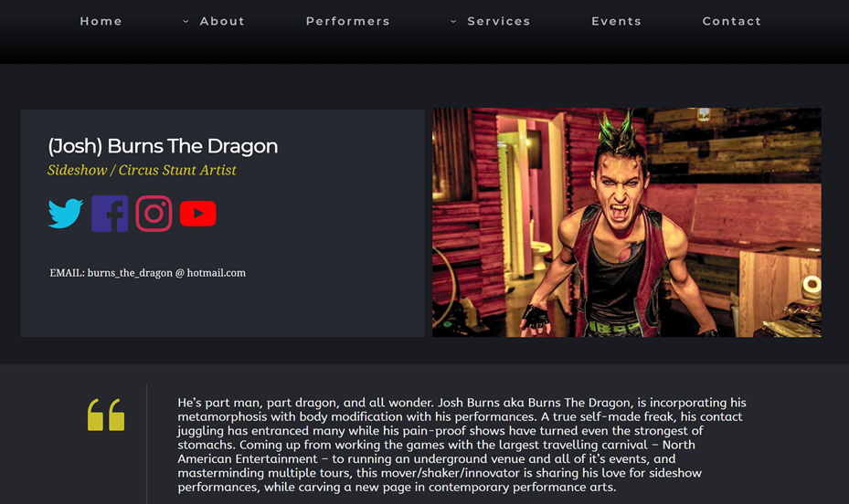Expand the About menu chevron
The height and width of the screenshot is (504, 849).
coord(186,22)
